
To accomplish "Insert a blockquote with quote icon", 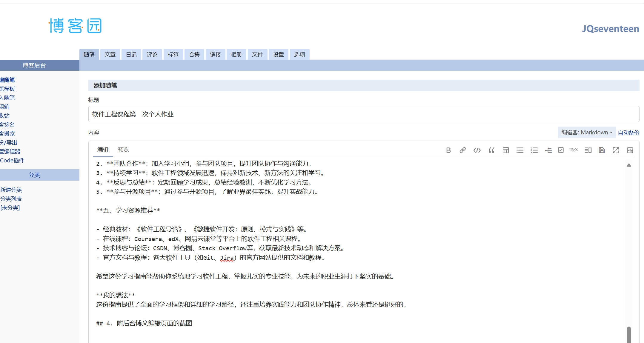I will 491,150.
